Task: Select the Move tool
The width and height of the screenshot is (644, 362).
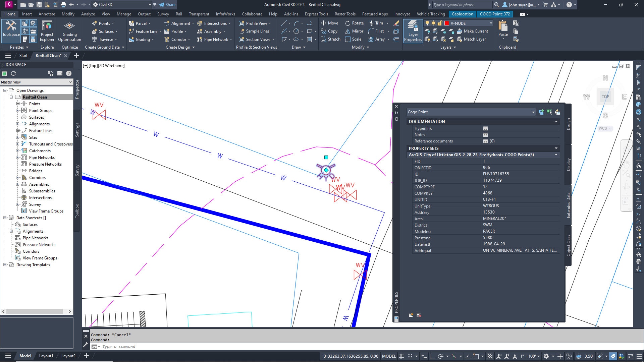Action: tap(330, 23)
